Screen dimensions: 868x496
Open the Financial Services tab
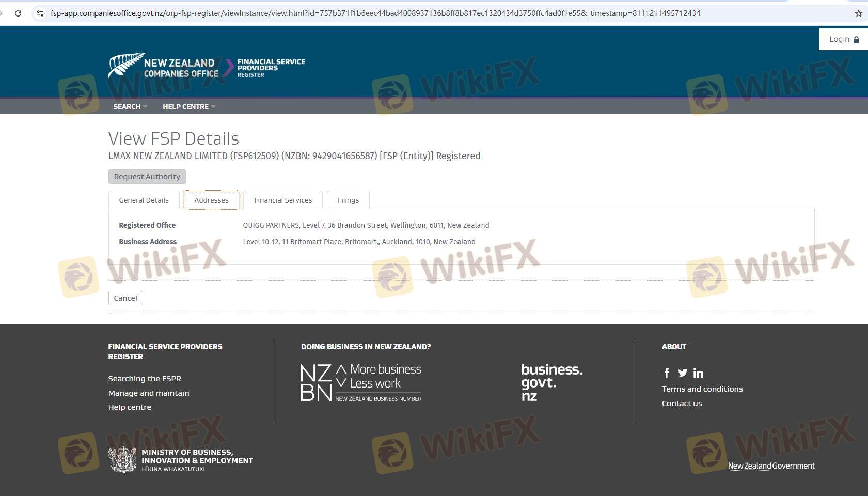(283, 200)
